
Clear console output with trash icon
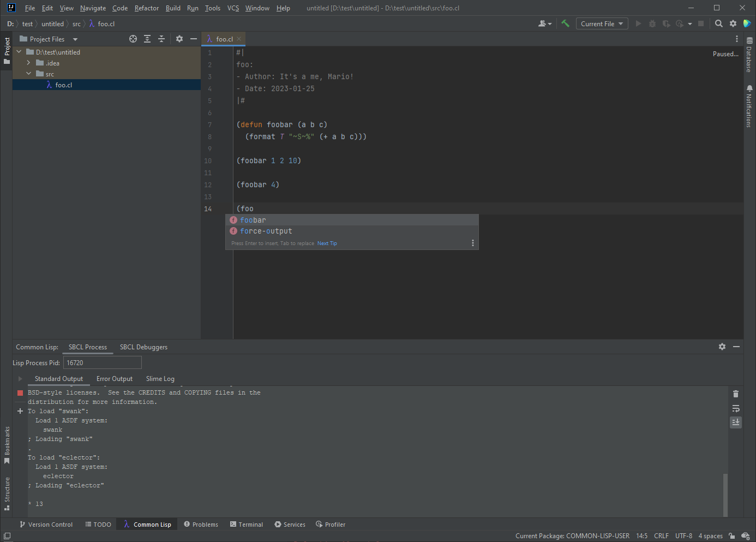[x=736, y=394]
